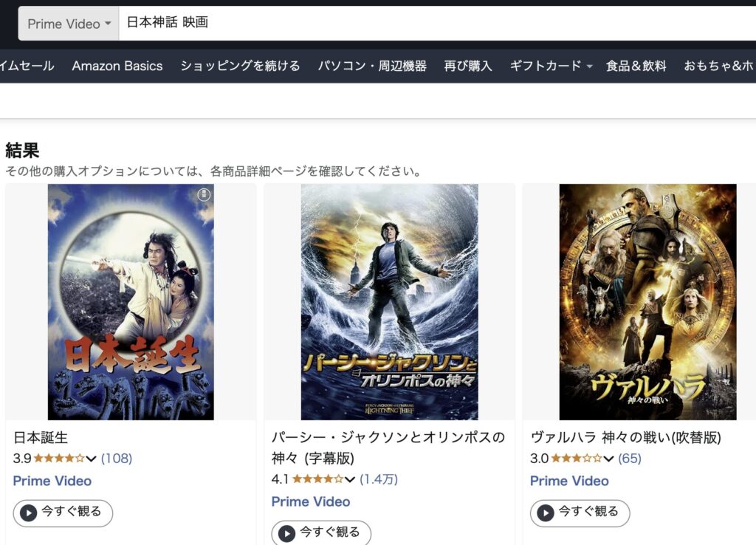Open Prime Video search category dropdown
The height and width of the screenshot is (545, 756).
69,24
